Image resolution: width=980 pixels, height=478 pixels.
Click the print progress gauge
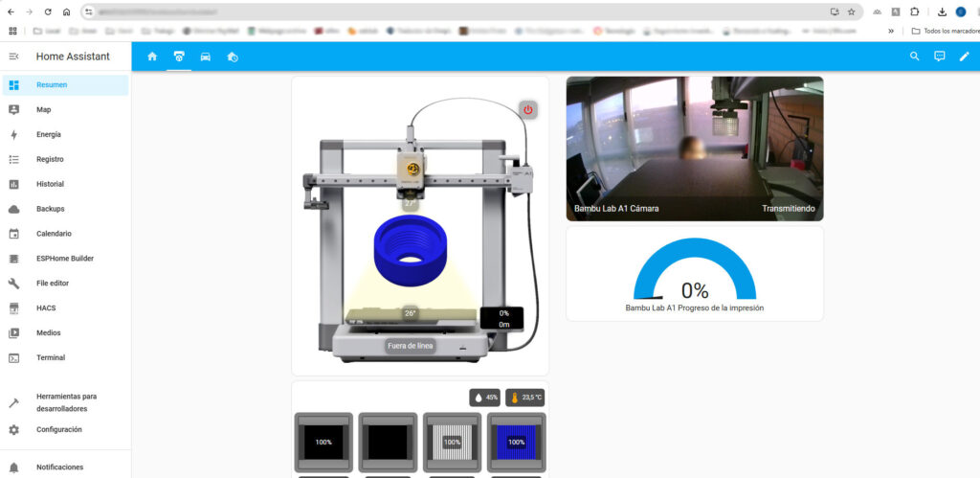coord(695,269)
